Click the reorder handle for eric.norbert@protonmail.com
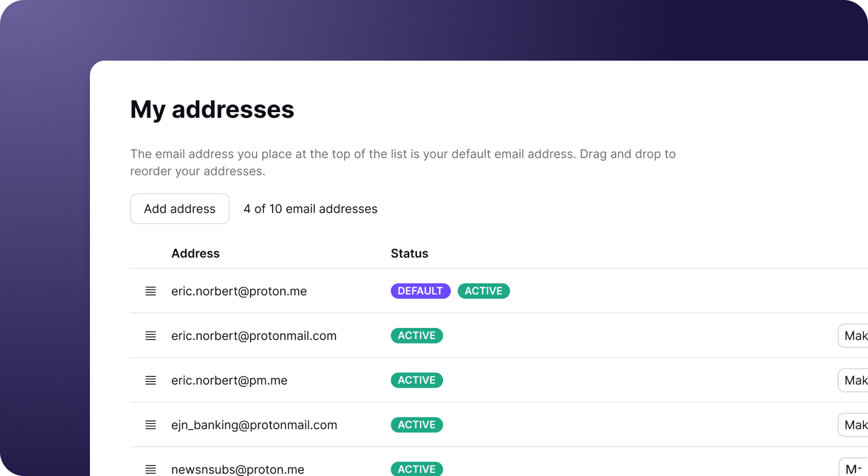Image resolution: width=868 pixels, height=476 pixels. pyautogui.click(x=151, y=336)
